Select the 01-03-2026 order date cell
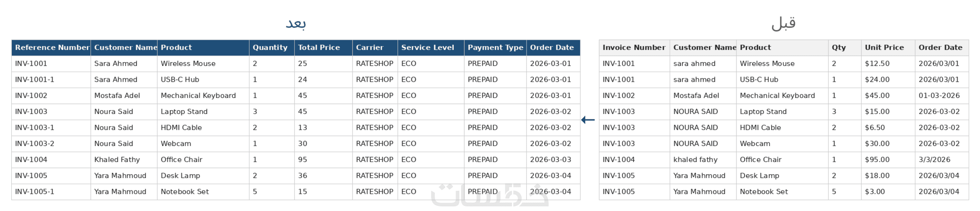Image resolution: width=980 pixels, height=211 pixels. pyautogui.click(x=942, y=96)
